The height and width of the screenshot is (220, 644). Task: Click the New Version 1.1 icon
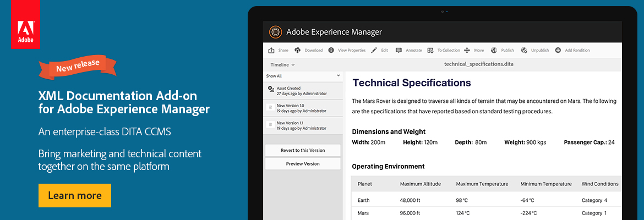tap(270, 125)
